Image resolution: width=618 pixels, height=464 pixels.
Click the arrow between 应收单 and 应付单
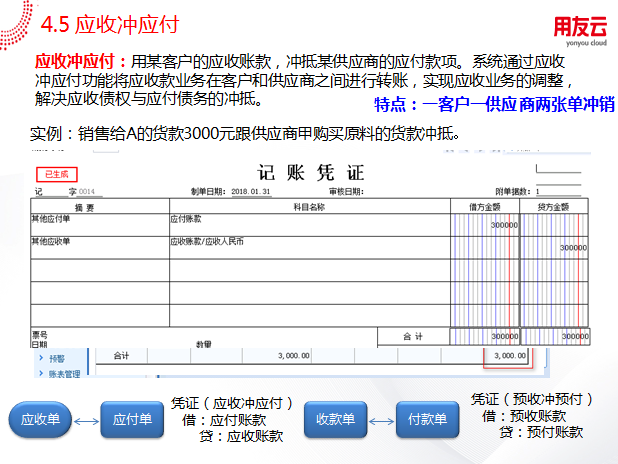tap(87, 419)
